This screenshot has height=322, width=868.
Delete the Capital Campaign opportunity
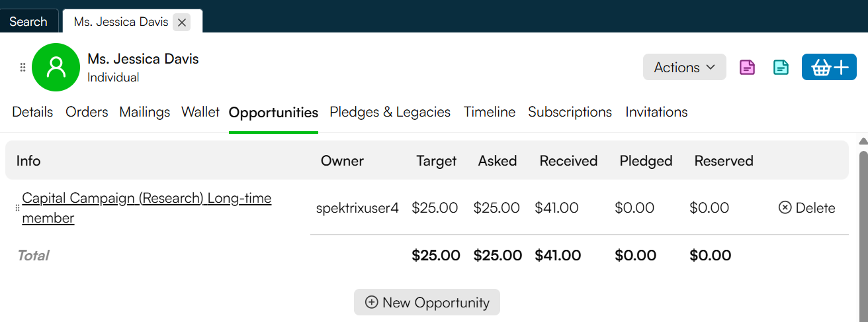[x=807, y=208]
